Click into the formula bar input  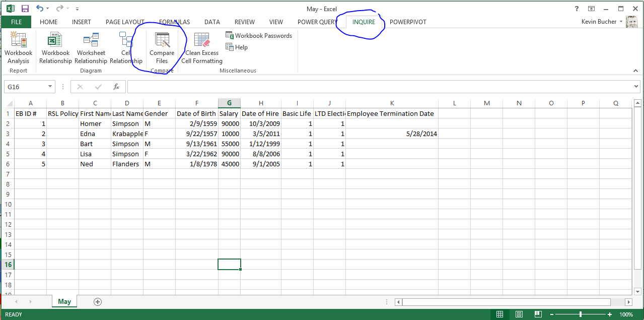[380, 87]
